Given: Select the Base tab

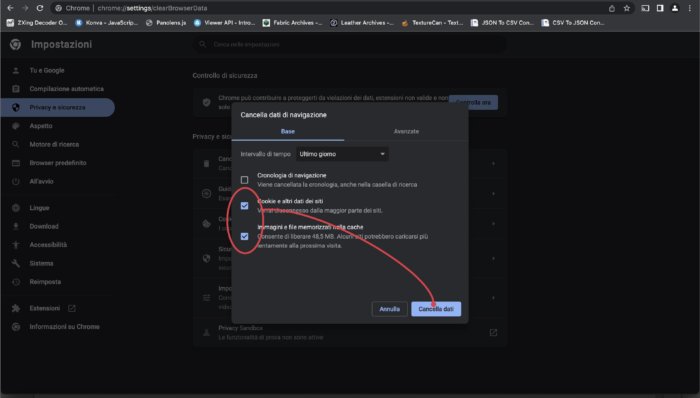Looking at the screenshot, I should pyautogui.click(x=288, y=131).
